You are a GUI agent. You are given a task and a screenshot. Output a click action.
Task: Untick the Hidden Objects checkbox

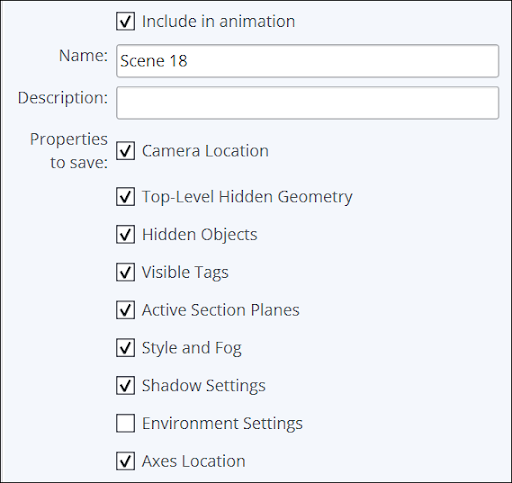tap(125, 234)
